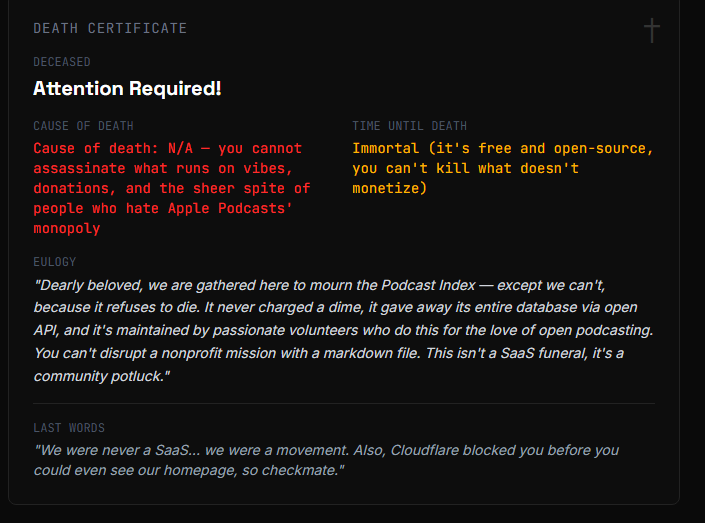Click the DECEASED field label
705x523 pixels.
point(62,62)
